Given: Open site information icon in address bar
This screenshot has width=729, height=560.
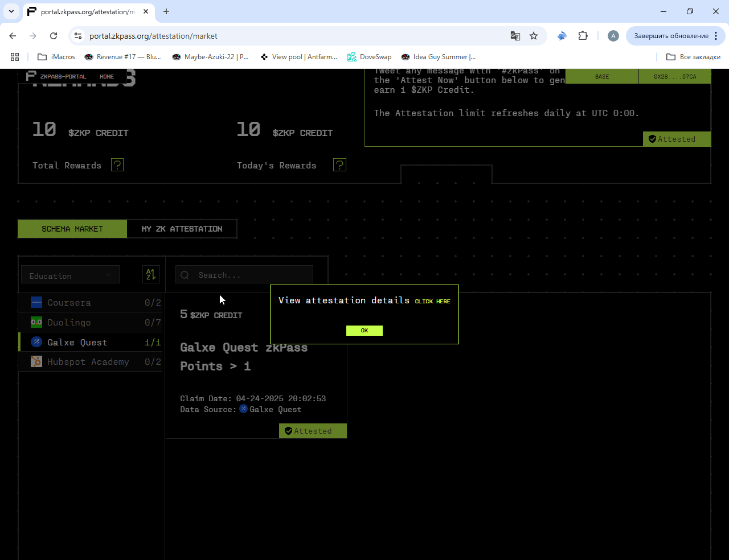Looking at the screenshot, I should (78, 36).
